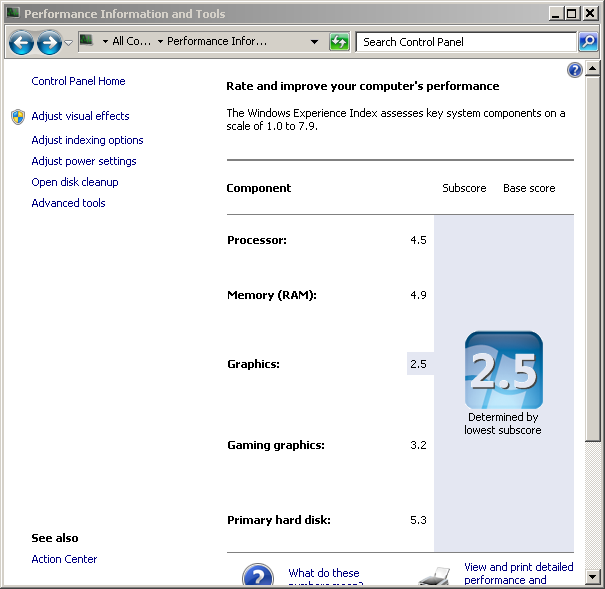
Task: Expand the All Control Panel Items breadcrumb arrow
Action: coord(160,42)
